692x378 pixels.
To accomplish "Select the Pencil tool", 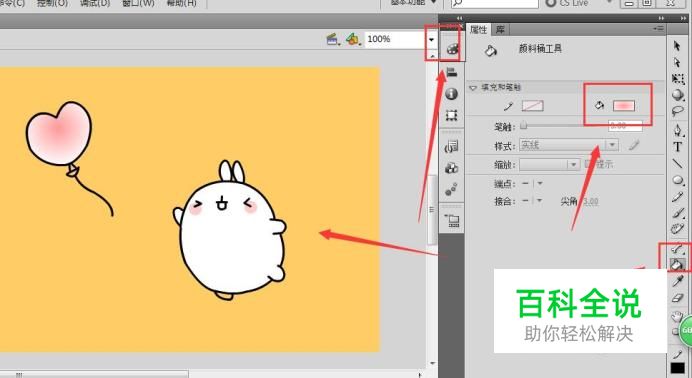I will pyautogui.click(x=678, y=197).
